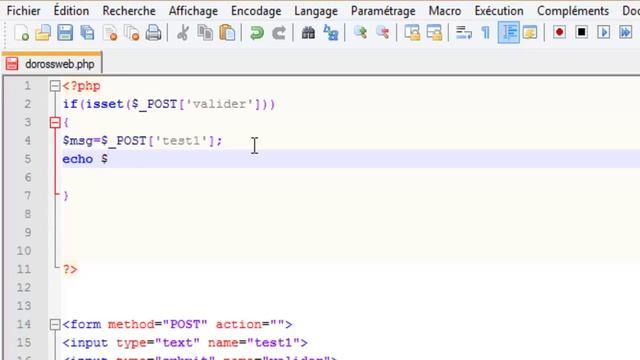Image resolution: width=640 pixels, height=360 pixels.
Task: Open the Replace icon
Action: point(331,33)
